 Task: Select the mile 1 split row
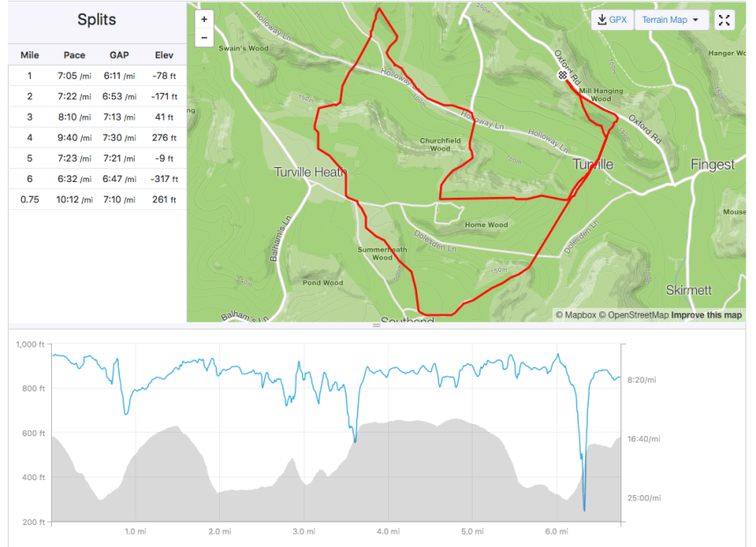[x=97, y=76]
